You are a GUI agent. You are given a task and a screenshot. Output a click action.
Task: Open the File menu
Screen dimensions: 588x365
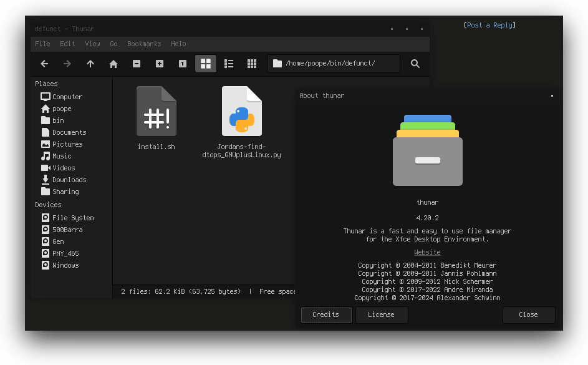pyautogui.click(x=42, y=44)
